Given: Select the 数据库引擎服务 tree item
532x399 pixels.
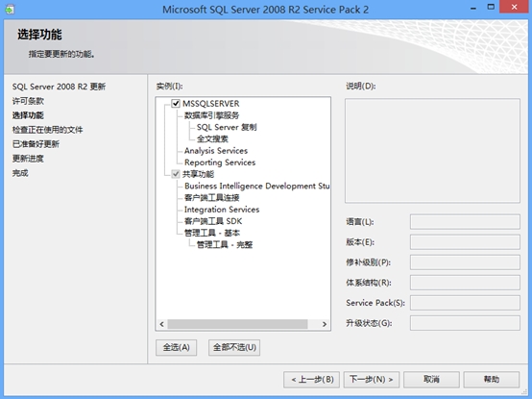Looking at the screenshot, I should coord(211,115).
